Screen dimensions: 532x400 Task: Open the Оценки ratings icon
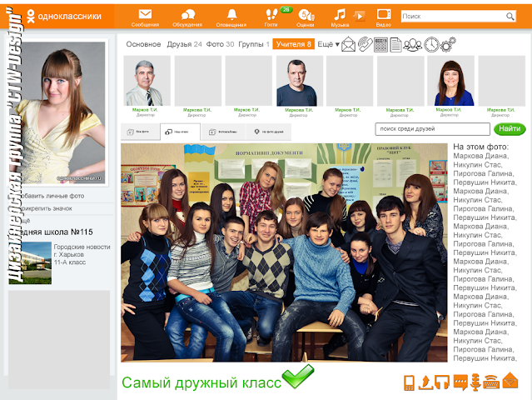tap(306, 15)
